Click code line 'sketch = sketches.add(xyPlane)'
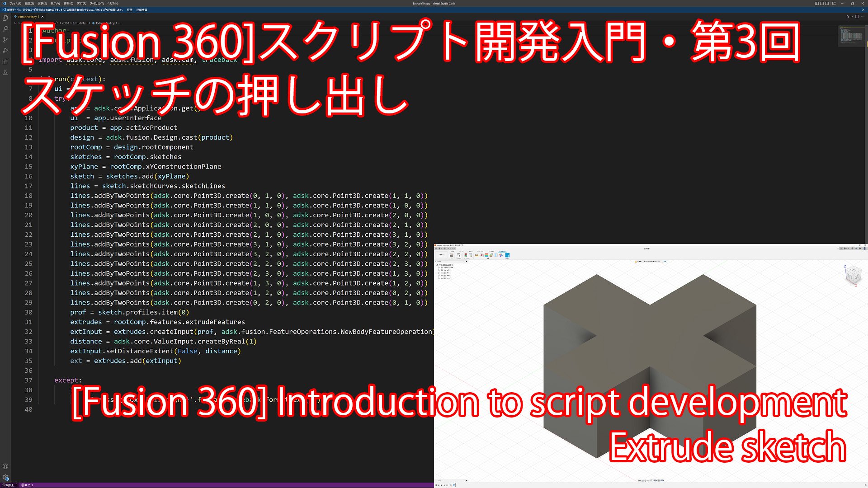The width and height of the screenshot is (868, 488). (130, 176)
